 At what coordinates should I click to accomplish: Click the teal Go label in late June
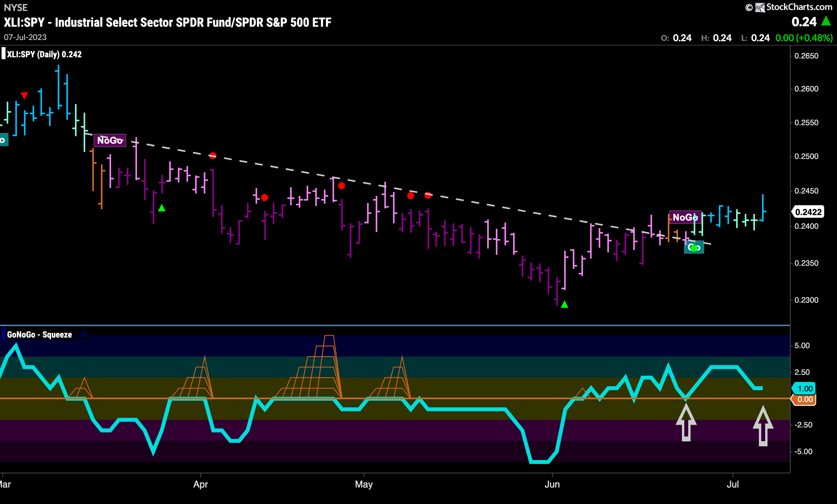coord(694,247)
